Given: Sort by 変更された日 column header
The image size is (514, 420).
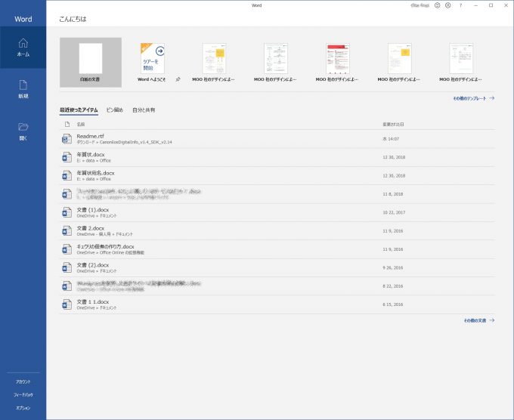Looking at the screenshot, I should (393, 125).
